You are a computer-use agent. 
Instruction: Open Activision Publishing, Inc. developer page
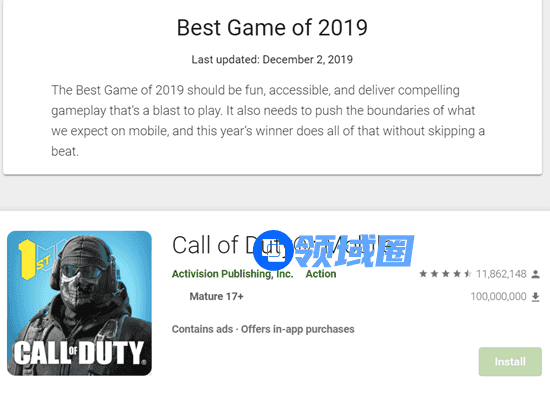click(x=232, y=274)
